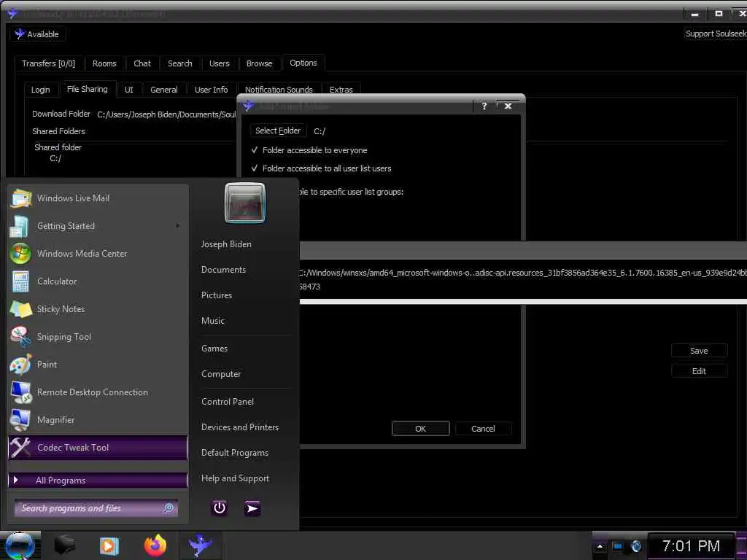Open User Info sub-tab
747x560 pixels.
click(211, 90)
